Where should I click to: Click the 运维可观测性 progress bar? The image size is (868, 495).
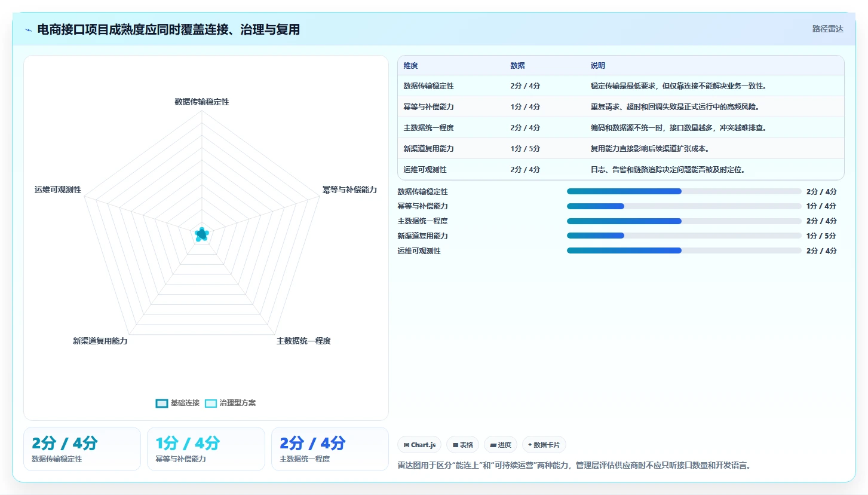(684, 250)
